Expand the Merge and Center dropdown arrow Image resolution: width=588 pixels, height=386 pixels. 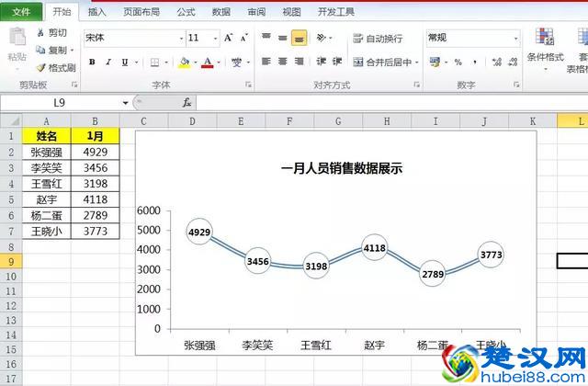(416, 62)
